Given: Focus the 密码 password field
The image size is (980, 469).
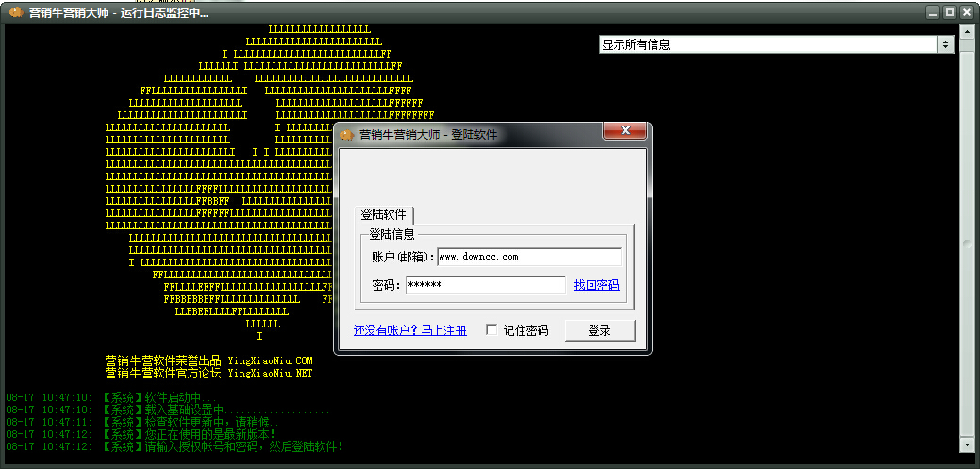Looking at the screenshot, I should [486, 285].
